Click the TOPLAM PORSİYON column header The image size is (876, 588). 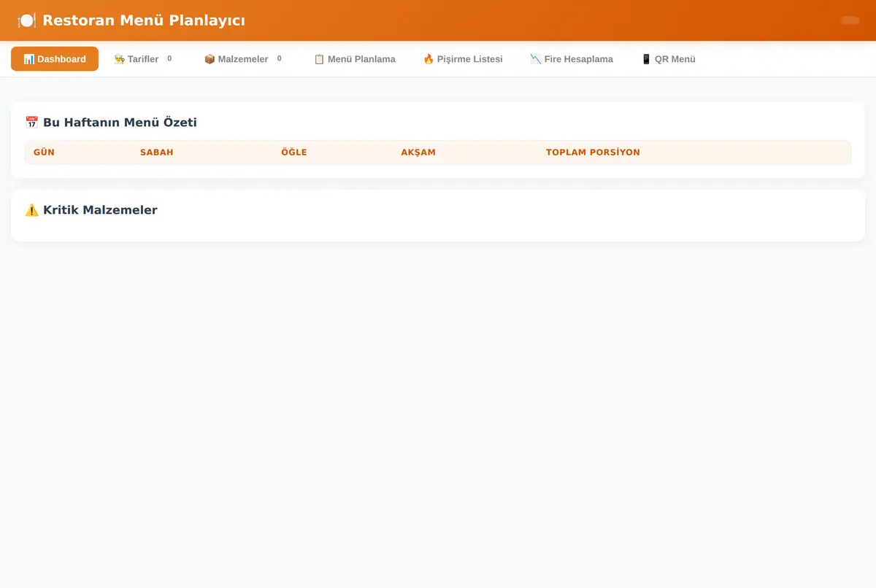pos(593,152)
